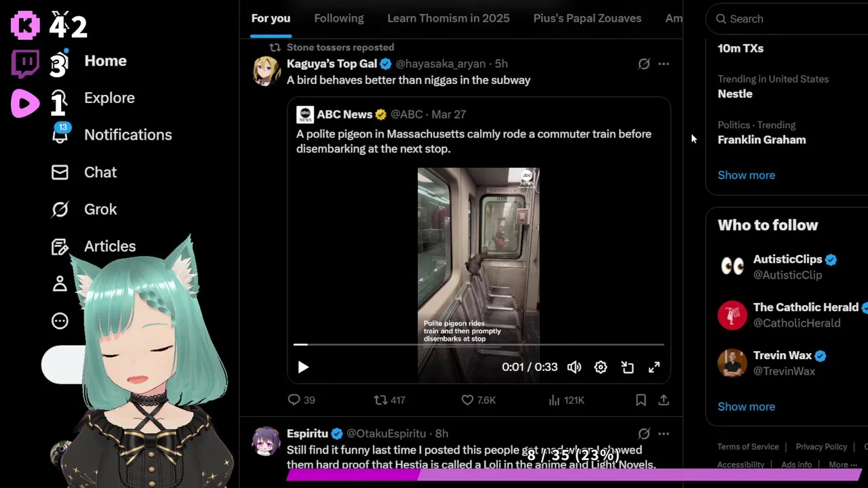Screen dimensions: 868x488
Task: Expand the More footer menu
Action: [842, 465]
